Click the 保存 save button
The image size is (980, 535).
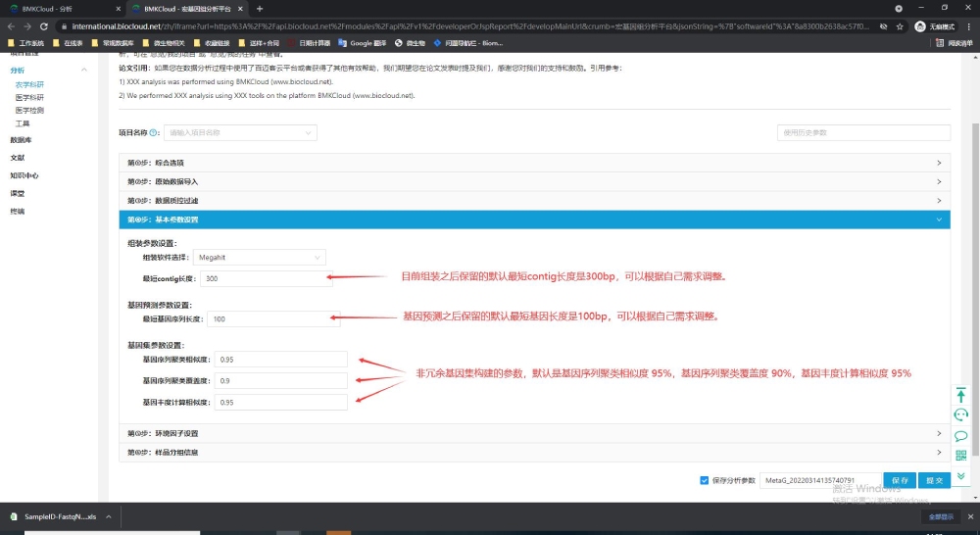[x=901, y=480]
